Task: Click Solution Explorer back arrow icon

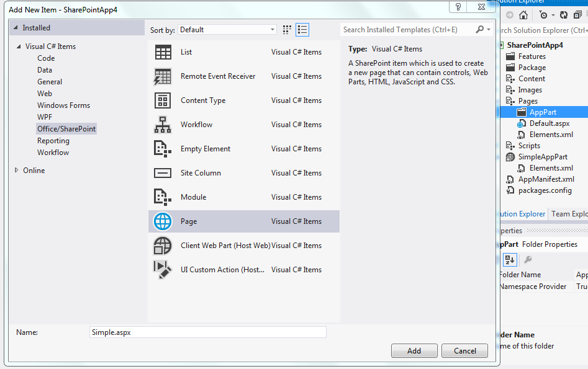Action: click(510, 15)
